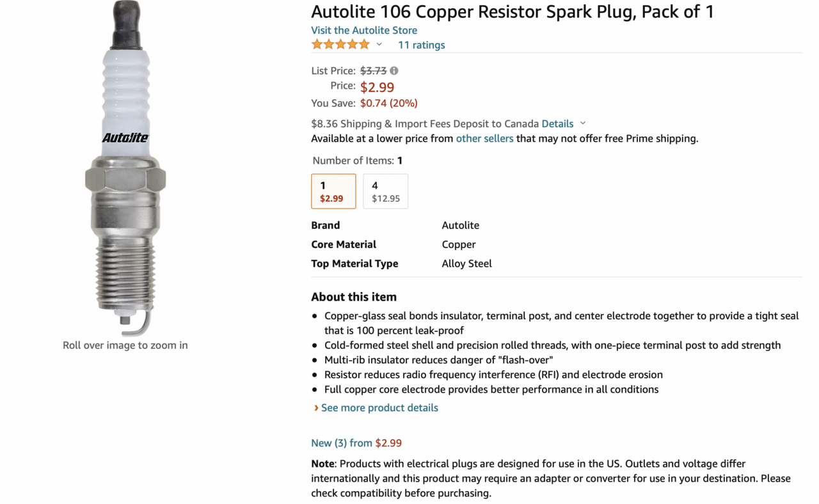The image size is (819, 504).
Task: Click the shipping Details link
Action: [x=557, y=123]
